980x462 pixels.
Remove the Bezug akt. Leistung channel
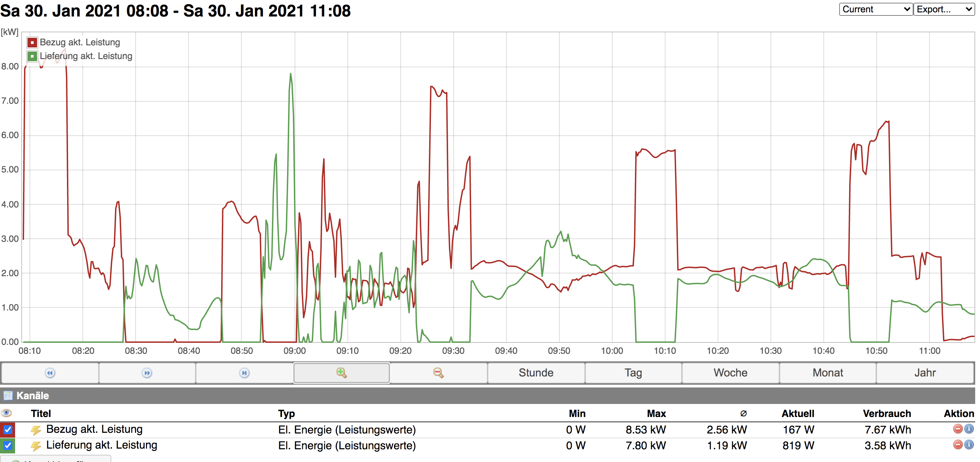tap(957, 429)
